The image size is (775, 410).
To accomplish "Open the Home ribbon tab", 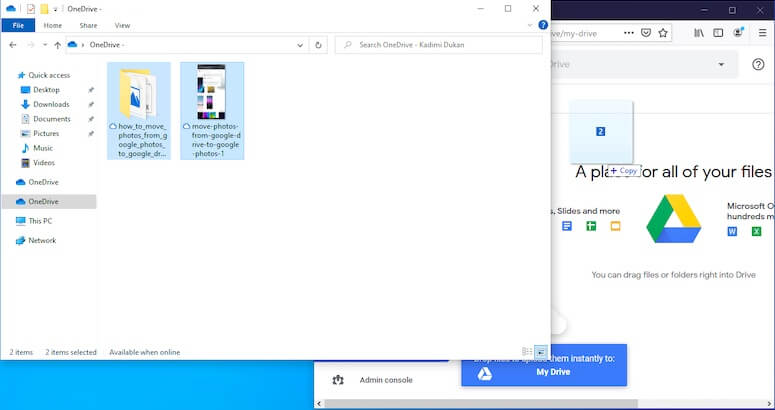I will coord(52,25).
